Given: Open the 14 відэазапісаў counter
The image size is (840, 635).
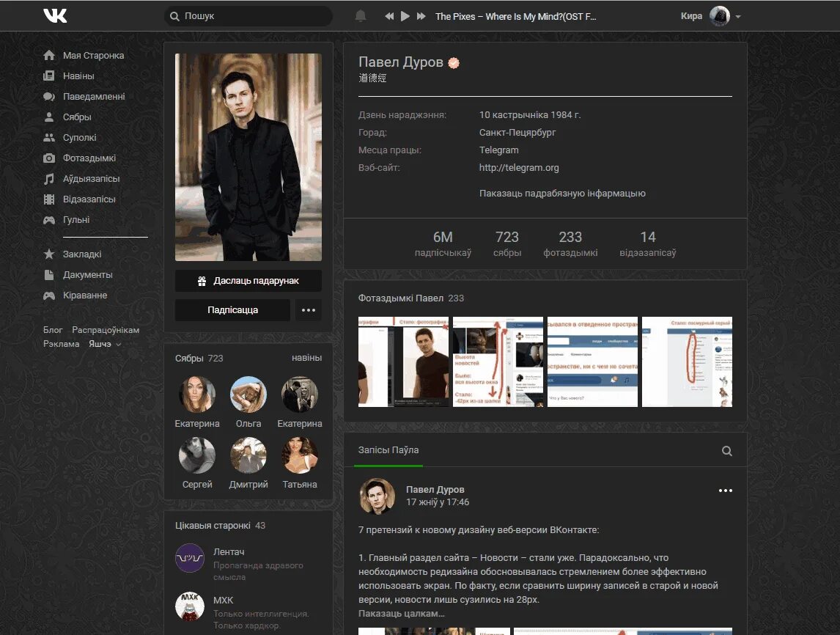Looking at the screenshot, I should [648, 244].
